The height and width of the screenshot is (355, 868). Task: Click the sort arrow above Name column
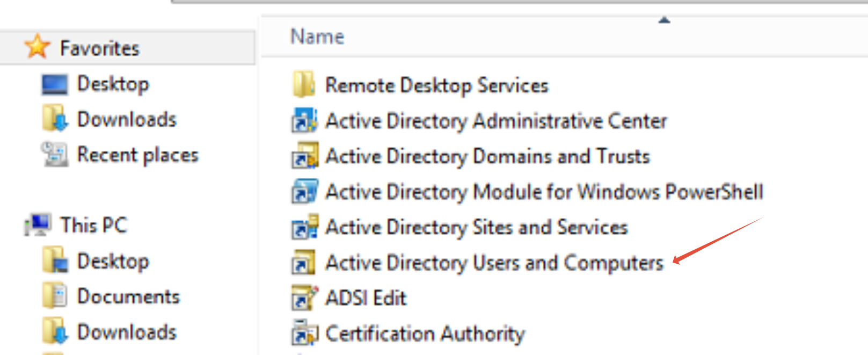(x=665, y=20)
